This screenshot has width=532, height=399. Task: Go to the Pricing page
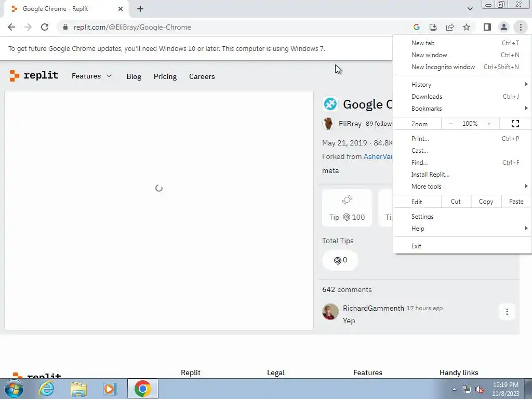point(165,76)
